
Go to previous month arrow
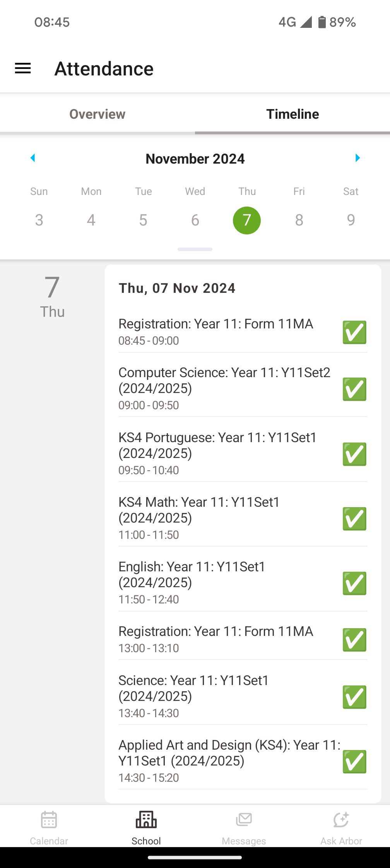[33, 158]
